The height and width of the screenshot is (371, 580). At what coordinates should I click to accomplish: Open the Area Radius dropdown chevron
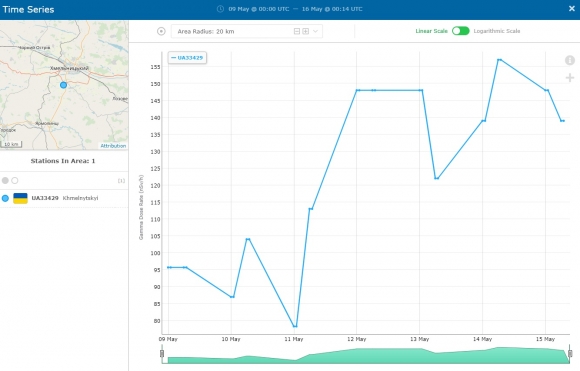pyautogui.click(x=315, y=31)
